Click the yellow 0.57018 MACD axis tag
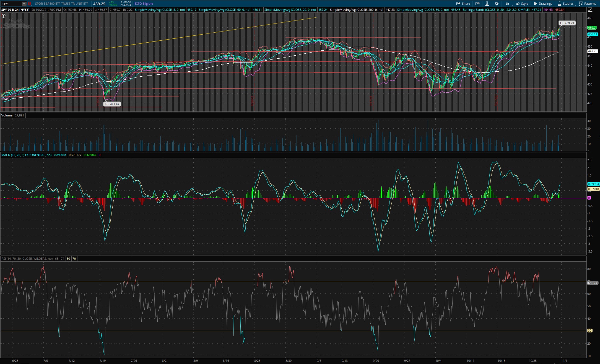Screen dimensions: 600x364 (593, 189)
